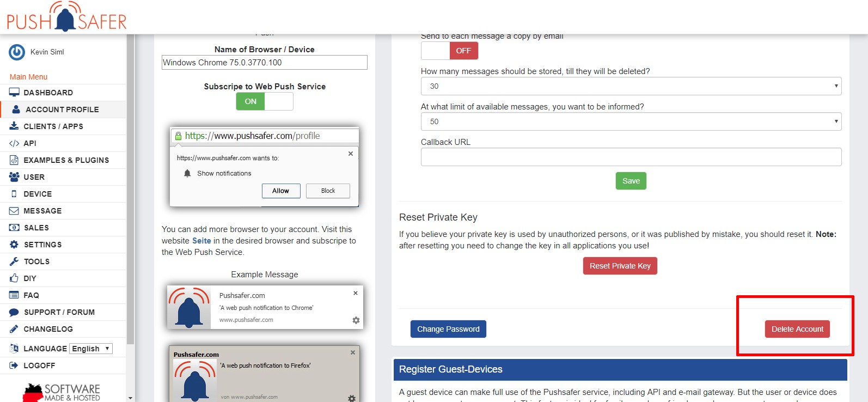This screenshot has width=868, height=402.
Task: Click the Language translate icon
Action: 14,349
